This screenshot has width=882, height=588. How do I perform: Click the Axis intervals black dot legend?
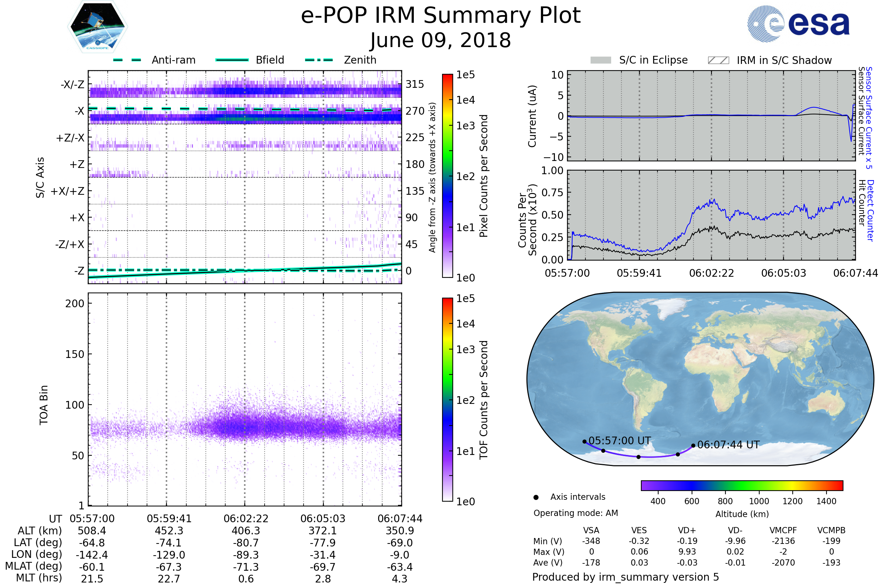536,497
